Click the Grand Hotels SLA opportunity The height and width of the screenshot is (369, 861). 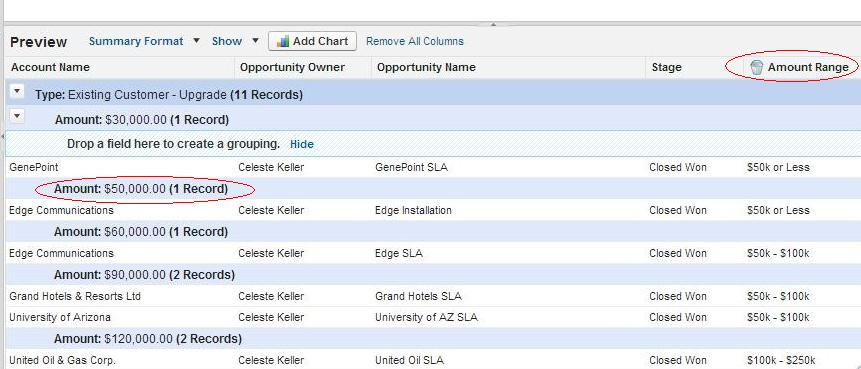point(418,297)
